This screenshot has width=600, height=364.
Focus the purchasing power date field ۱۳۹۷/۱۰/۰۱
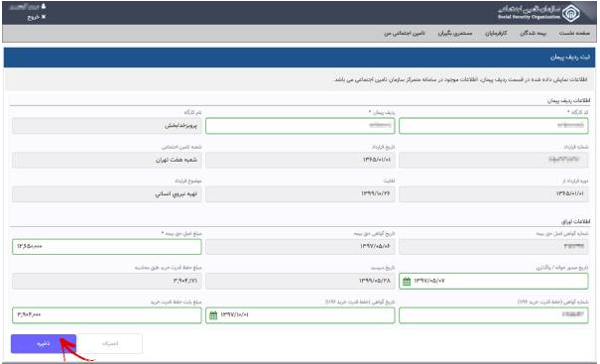[x=300, y=315]
